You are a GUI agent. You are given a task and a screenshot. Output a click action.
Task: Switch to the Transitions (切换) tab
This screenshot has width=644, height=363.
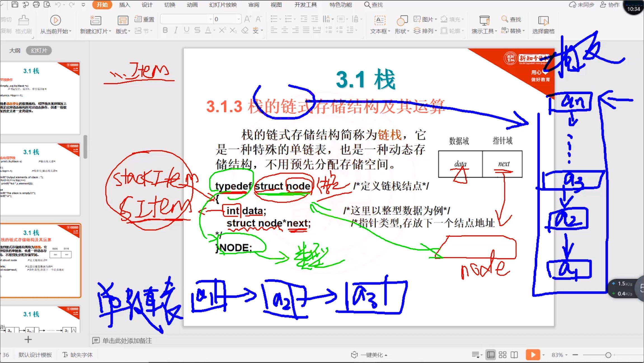(170, 5)
